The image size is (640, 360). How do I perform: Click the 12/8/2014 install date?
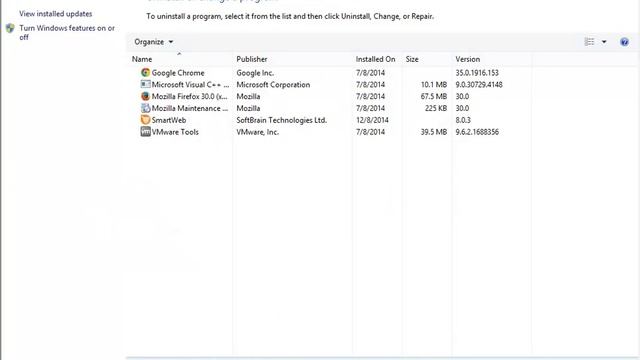(372, 120)
